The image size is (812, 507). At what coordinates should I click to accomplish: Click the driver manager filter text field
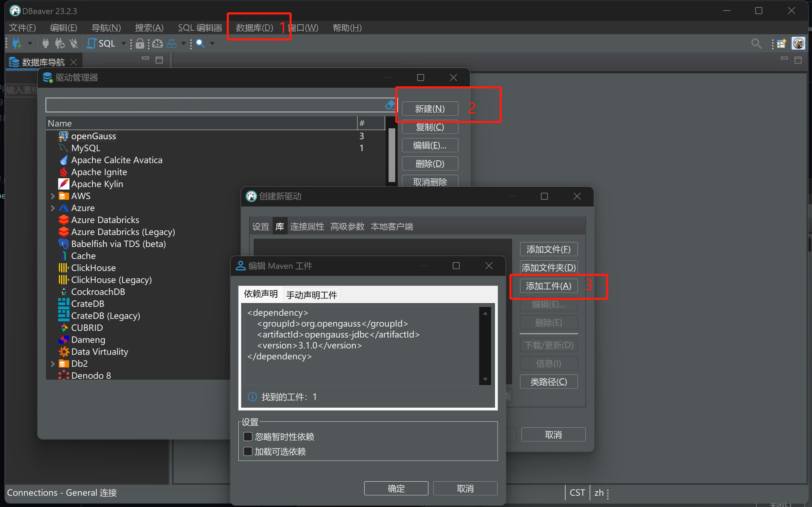click(215, 105)
